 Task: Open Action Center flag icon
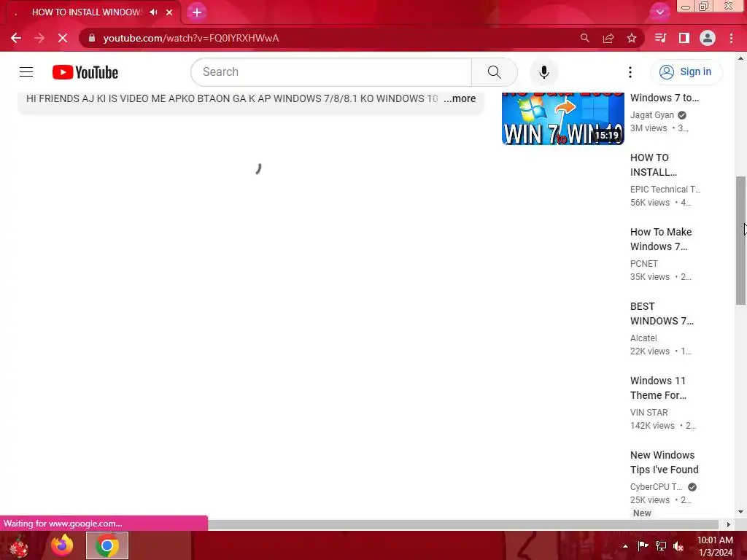tap(643, 545)
